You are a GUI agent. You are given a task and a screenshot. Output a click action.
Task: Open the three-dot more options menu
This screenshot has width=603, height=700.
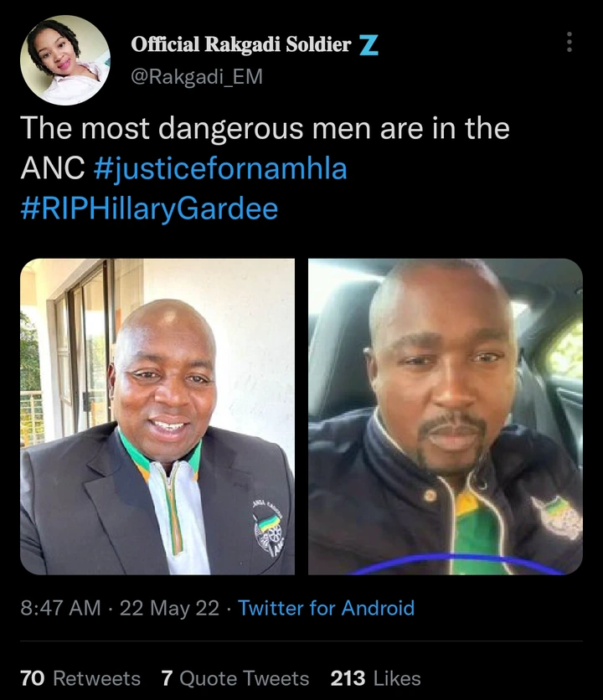569,42
